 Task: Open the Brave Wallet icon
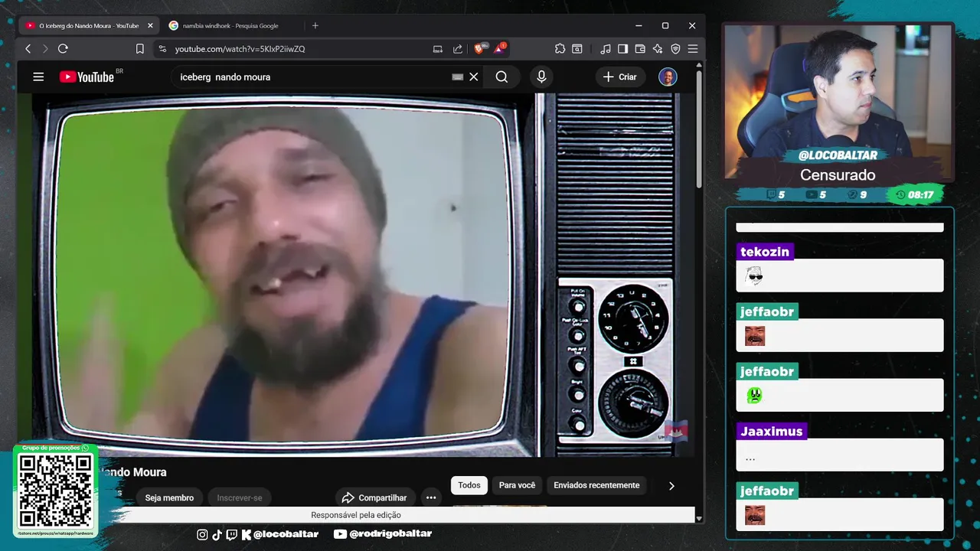(x=640, y=49)
